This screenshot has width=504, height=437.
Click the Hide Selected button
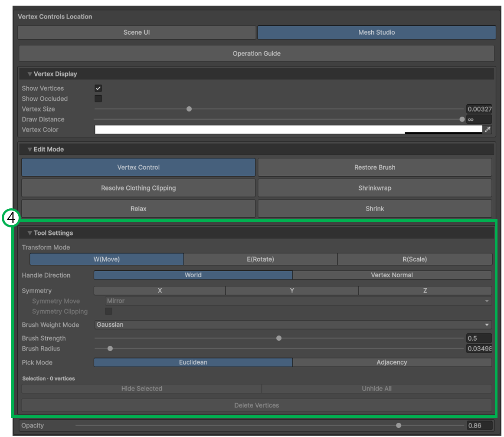142,388
